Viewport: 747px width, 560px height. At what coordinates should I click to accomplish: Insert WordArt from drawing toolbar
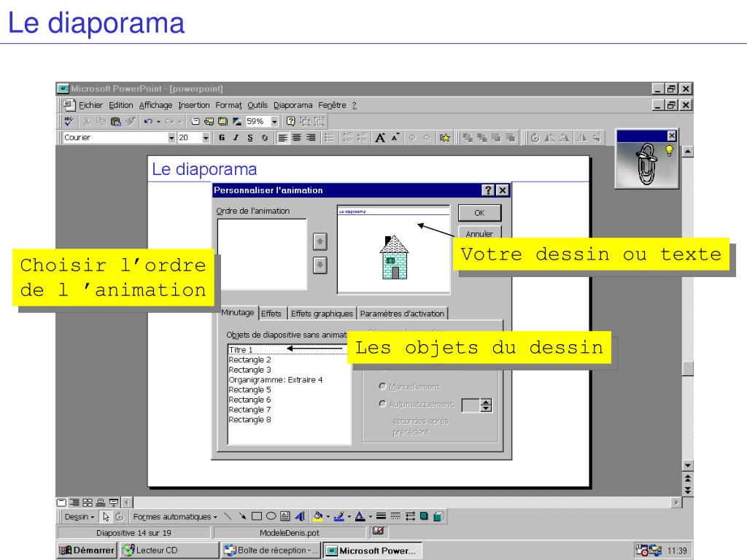point(300,516)
